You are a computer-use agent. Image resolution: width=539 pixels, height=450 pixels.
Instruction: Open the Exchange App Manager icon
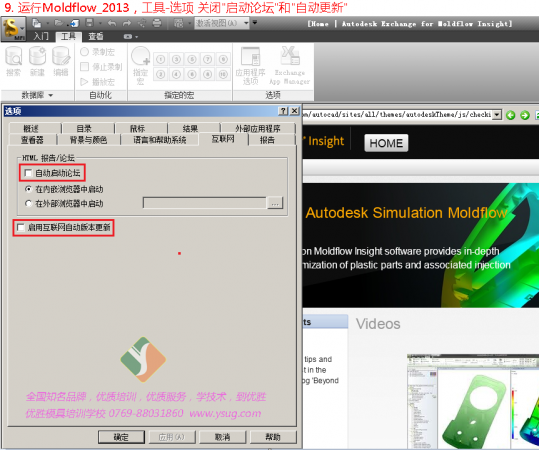point(290,66)
